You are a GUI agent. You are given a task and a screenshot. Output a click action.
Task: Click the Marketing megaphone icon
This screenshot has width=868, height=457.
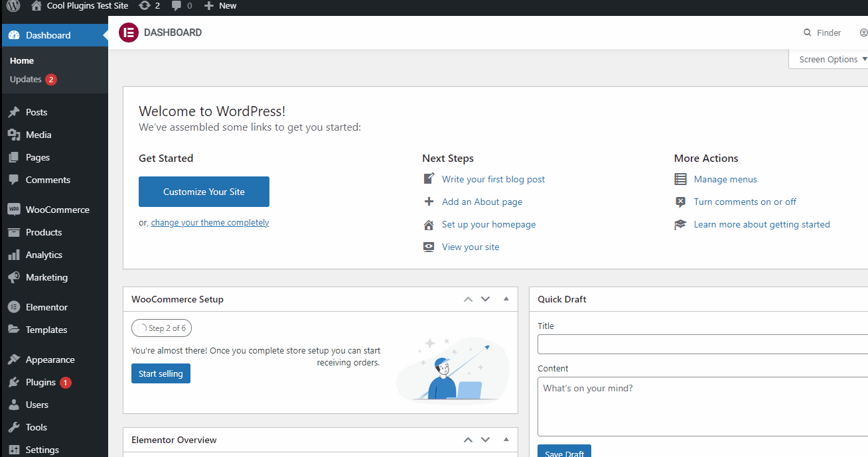coord(14,277)
